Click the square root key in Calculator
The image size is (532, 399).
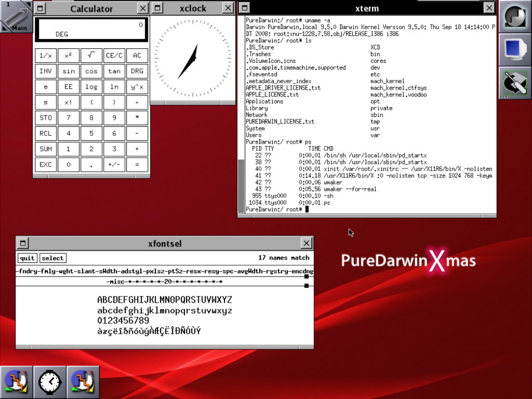point(91,55)
